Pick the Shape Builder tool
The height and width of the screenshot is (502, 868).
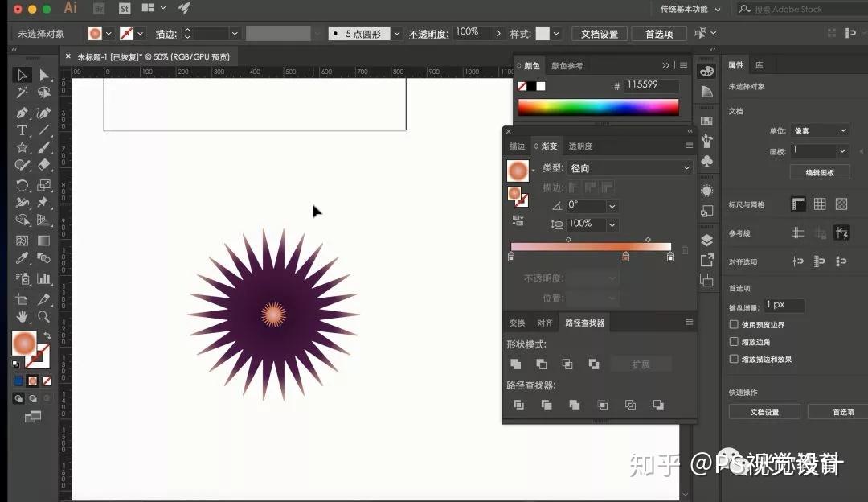[x=22, y=220]
